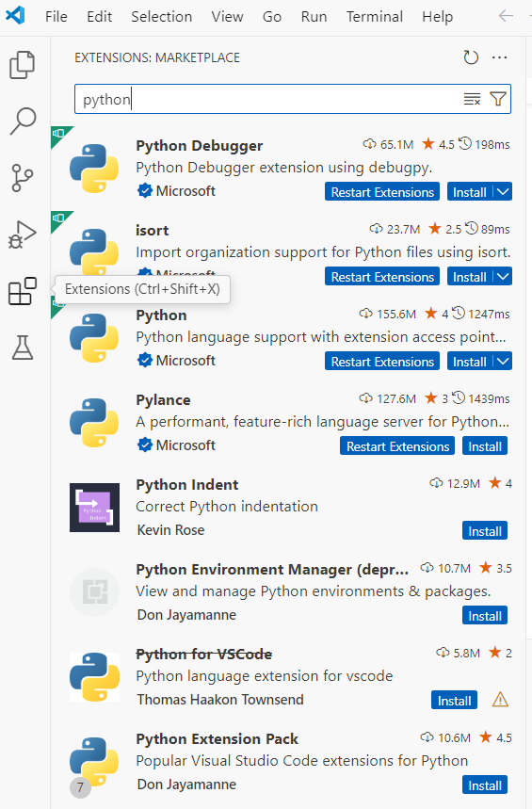Screen dimensions: 532x809
Task: Click the warning triangle on Python for VSCode
Action: 500,700
